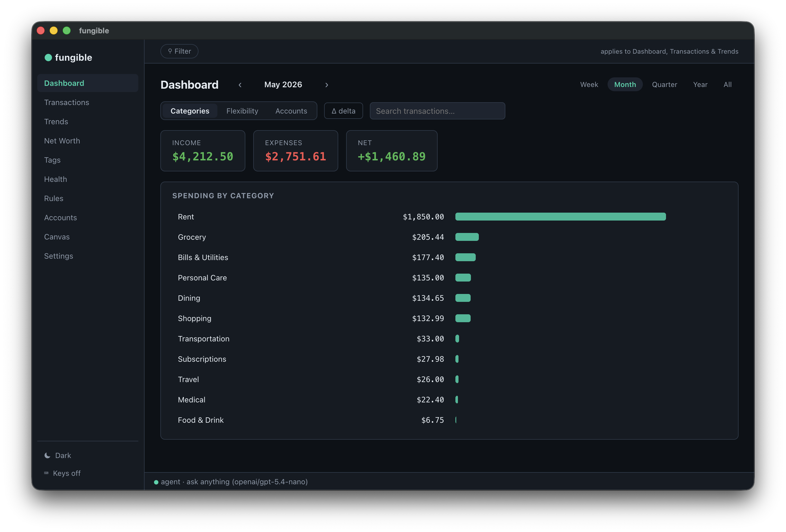
Task: Open the Filter button
Action: [179, 51]
